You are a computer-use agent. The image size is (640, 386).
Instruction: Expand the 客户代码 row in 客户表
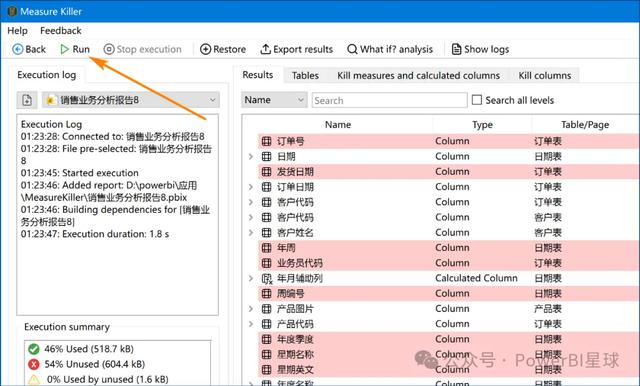[251, 217]
